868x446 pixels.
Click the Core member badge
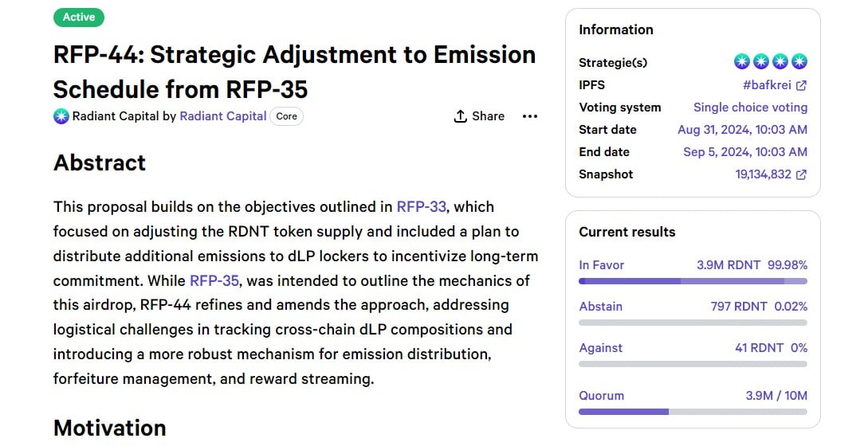tap(286, 116)
